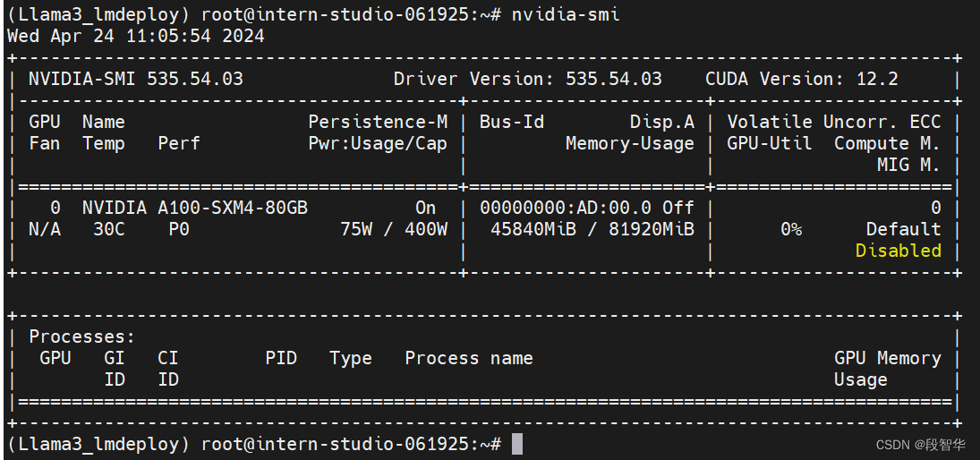This screenshot has height=460, width=980.
Task: Click the Driver Version: 535.54.03 text
Action: 527,80
